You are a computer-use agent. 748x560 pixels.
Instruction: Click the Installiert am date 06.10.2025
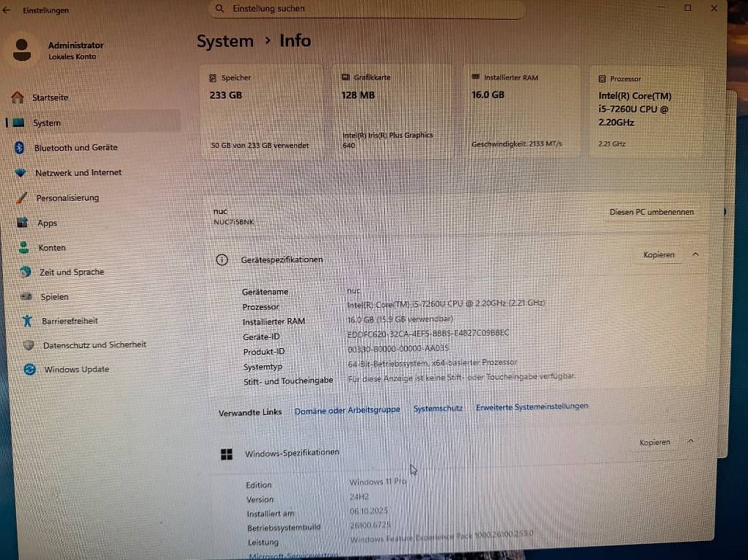369,511
